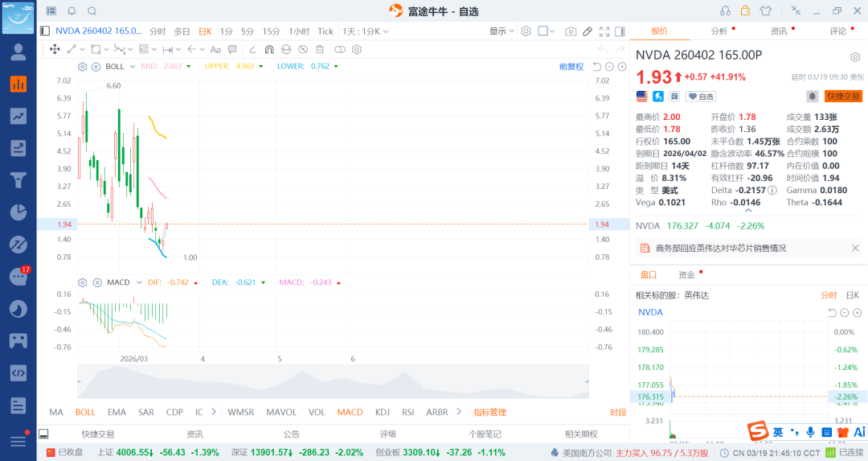The width and height of the screenshot is (868, 461).
Task: Open the orange wallet icon
Action: tap(746, 10)
